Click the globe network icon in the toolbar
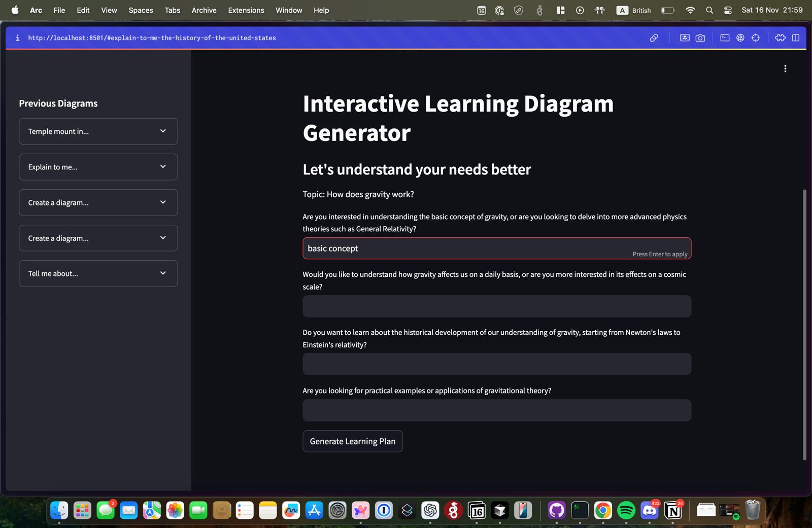Screen dimensions: 812x528 pyautogui.click(x=740, y=38)
